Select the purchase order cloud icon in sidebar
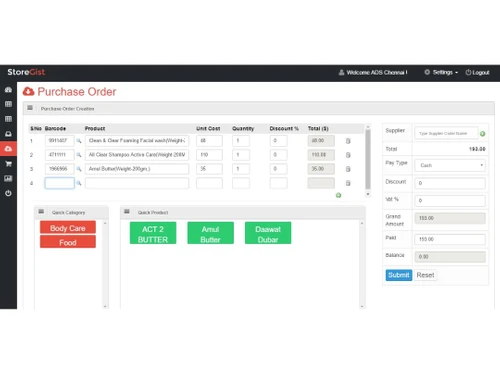The image size is (500, 375). (x=8, y=149)
